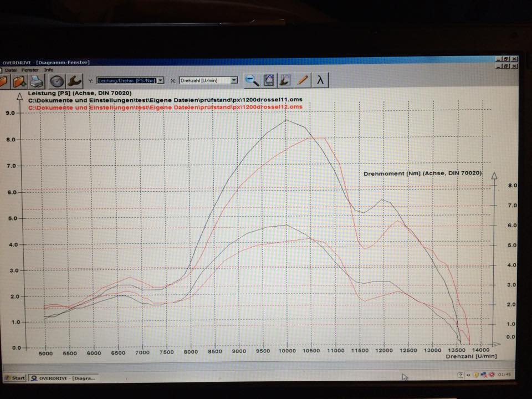Click the OVERDRIVE taskbar button

click(63, 378)
